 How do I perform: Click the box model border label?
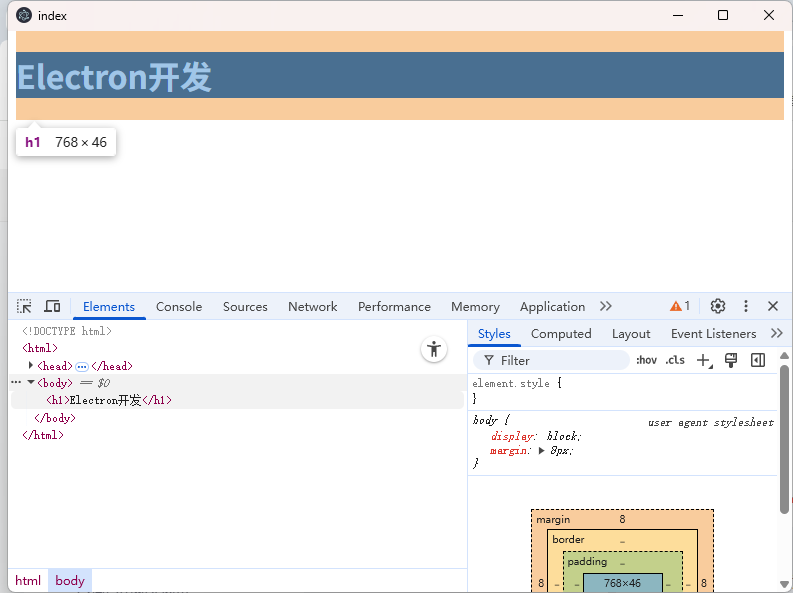coord(568,539)
